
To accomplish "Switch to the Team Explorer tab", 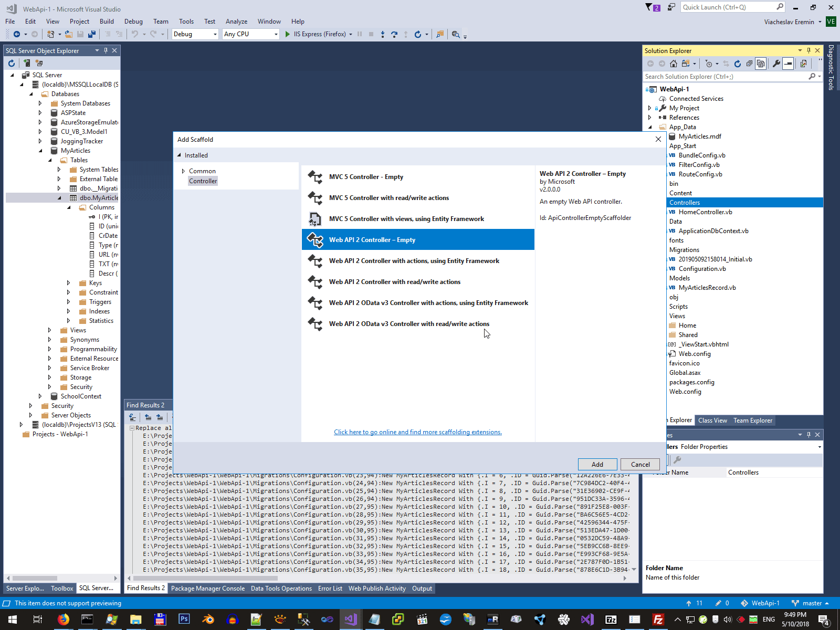I will click(x=753, y=421).
